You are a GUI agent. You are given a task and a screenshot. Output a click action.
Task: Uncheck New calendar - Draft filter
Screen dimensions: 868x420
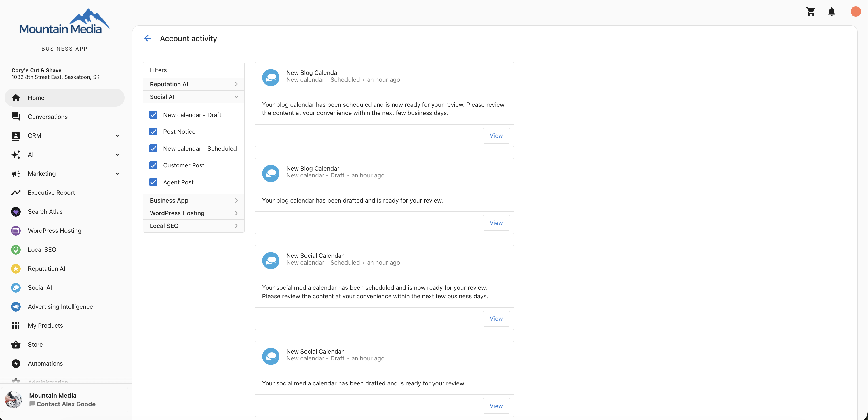(153, 115)
